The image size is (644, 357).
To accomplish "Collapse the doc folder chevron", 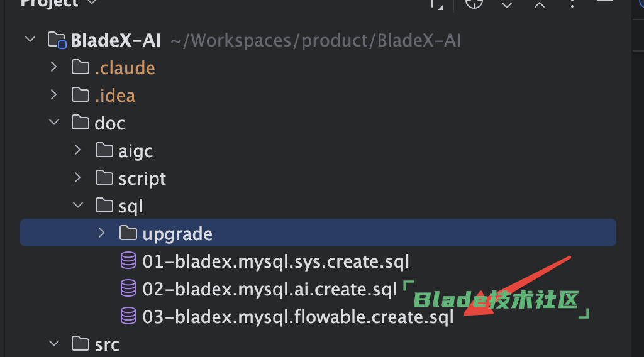I will tap(54, 123).
